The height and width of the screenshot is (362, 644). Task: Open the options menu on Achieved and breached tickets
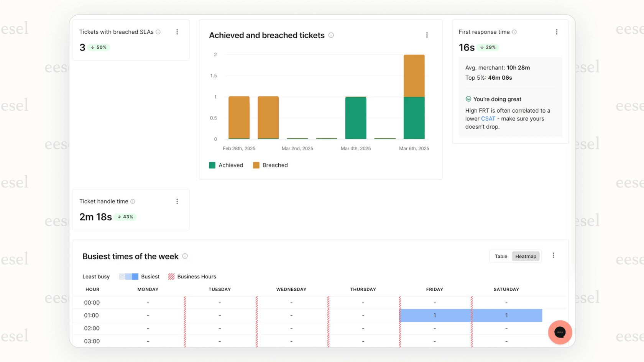click(x=427, y=35)
